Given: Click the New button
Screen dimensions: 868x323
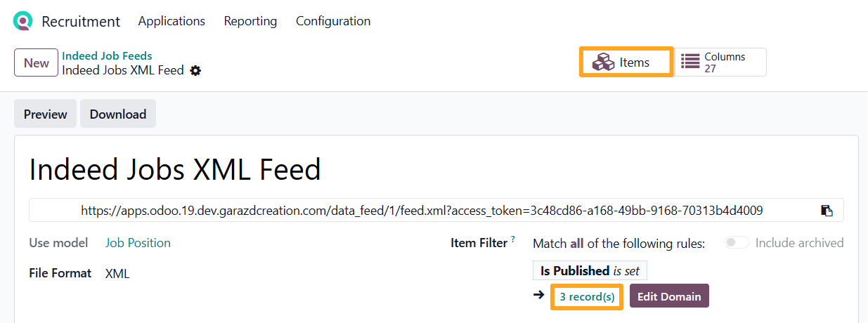Looking at the screenshot, I should [x=36, y=62].
